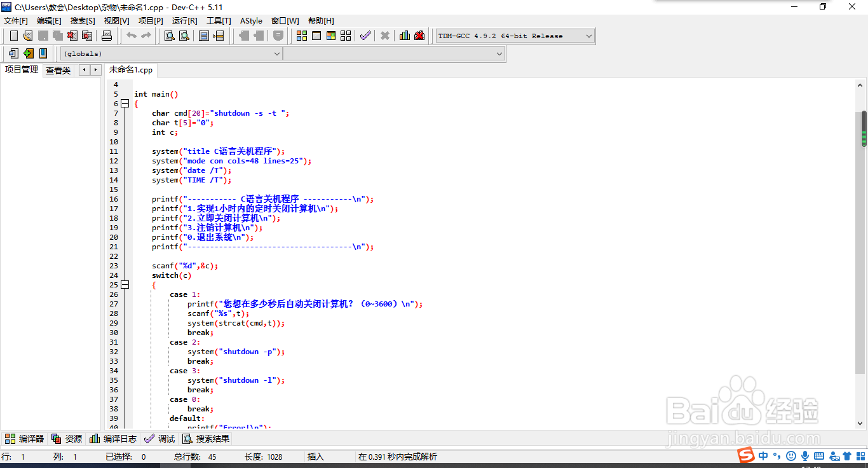Open the 帮助[H] menu
868x468 pixels.
coord(321,20)
